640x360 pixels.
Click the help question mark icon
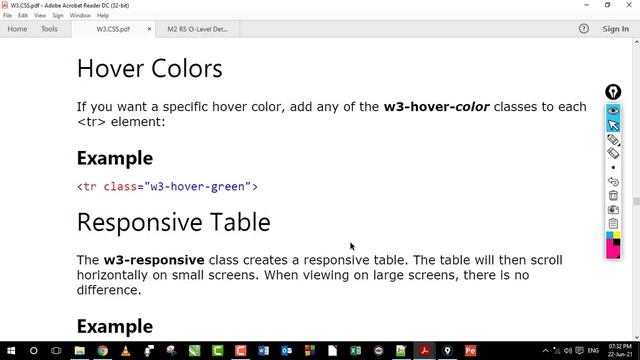click(x=584, y=29)
